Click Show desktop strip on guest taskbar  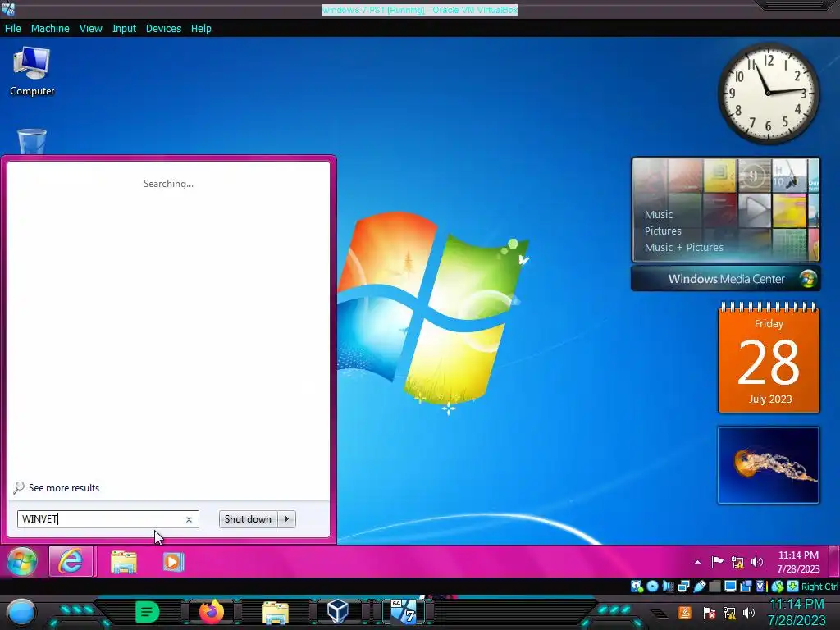[x=834, y=562]
